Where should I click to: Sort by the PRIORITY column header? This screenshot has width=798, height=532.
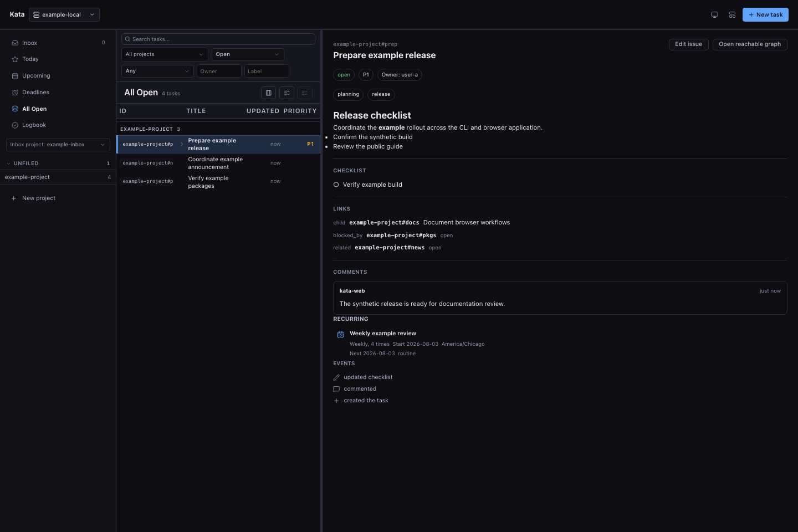click(x=300, y=111)
